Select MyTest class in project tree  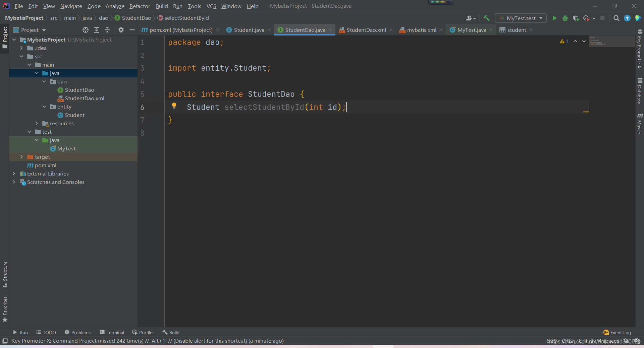(66, 148)
